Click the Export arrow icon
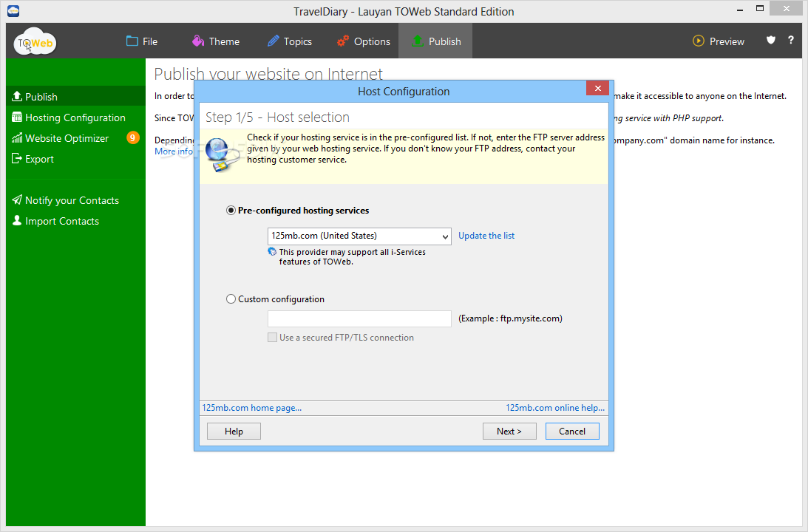 (x=17, y=158)
